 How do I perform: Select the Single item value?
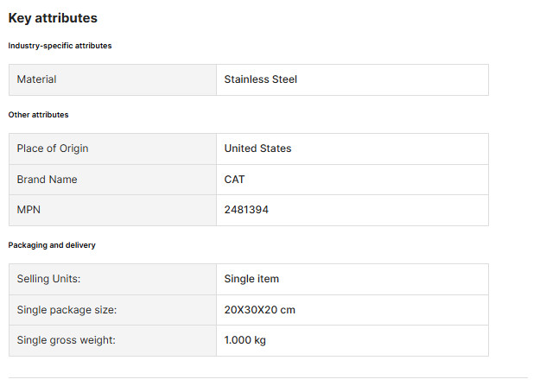click(251, 279)
